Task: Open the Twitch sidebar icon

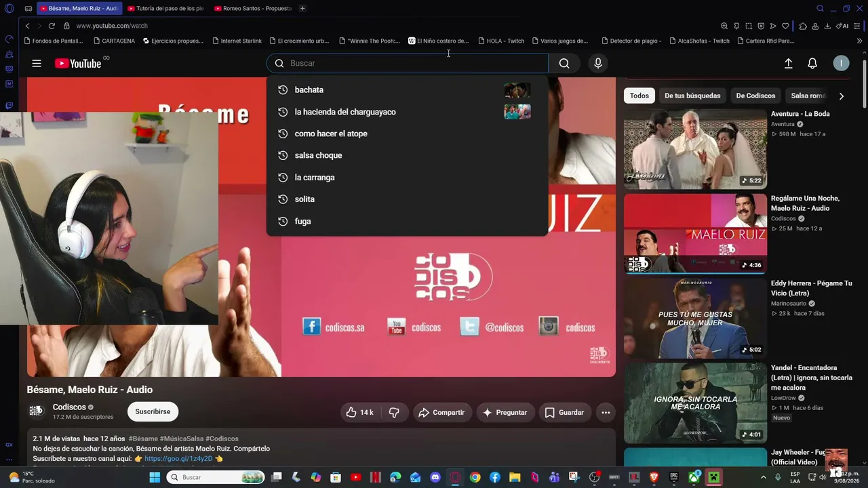Action: pyautogui.click(x=9, y=106)
